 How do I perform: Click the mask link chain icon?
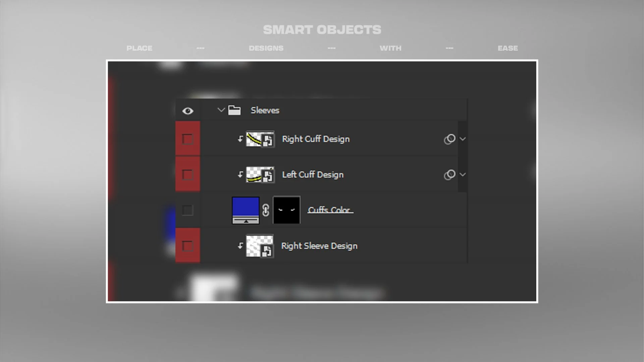266,210
